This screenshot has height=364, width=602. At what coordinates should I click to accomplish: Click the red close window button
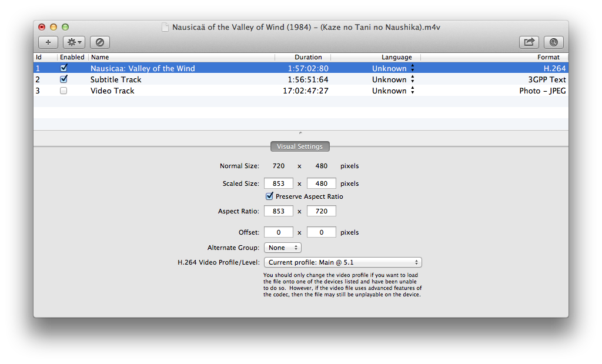click(x=42, y=27)
